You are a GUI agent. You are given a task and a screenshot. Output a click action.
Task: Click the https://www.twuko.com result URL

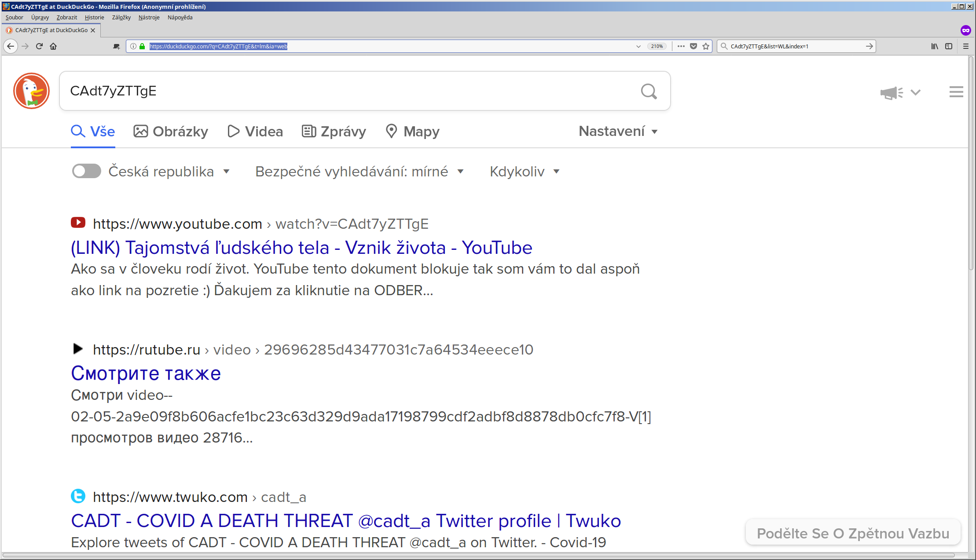170,497
